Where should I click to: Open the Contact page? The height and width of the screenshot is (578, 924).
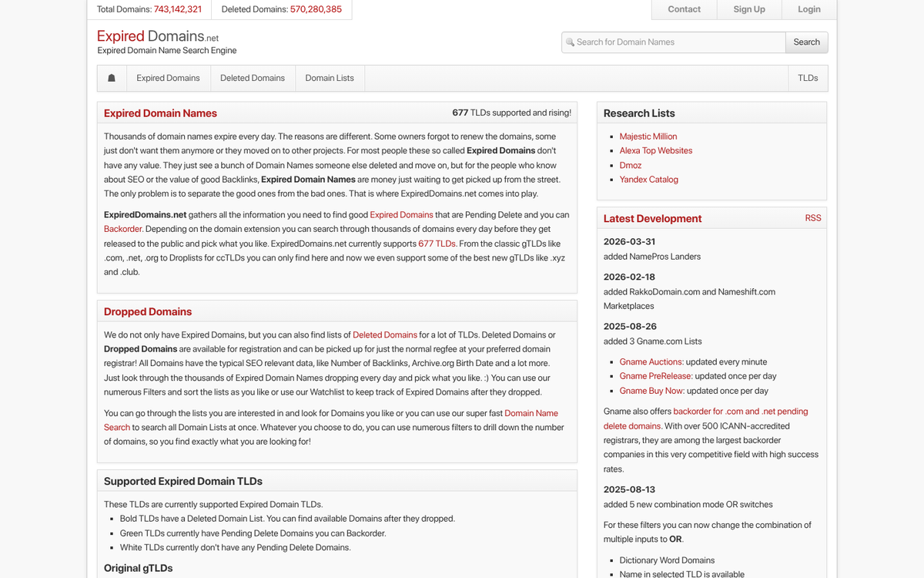(684, 9)
